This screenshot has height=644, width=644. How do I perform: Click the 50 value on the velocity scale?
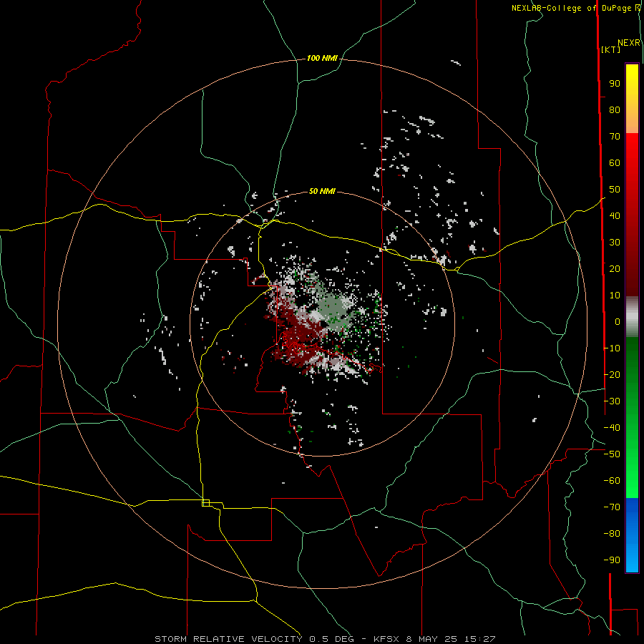[x=615, y=190]
